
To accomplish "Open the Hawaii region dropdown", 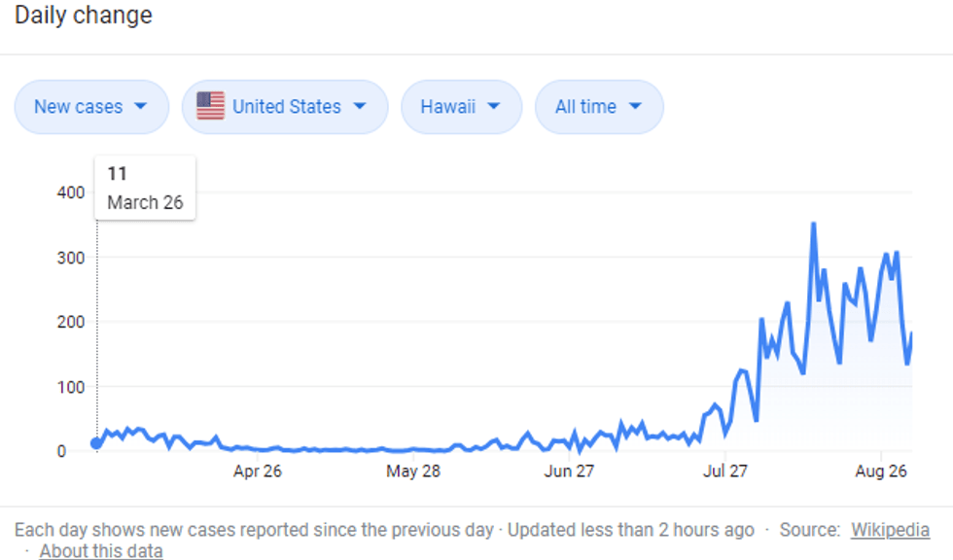I will tap(461, 106).
